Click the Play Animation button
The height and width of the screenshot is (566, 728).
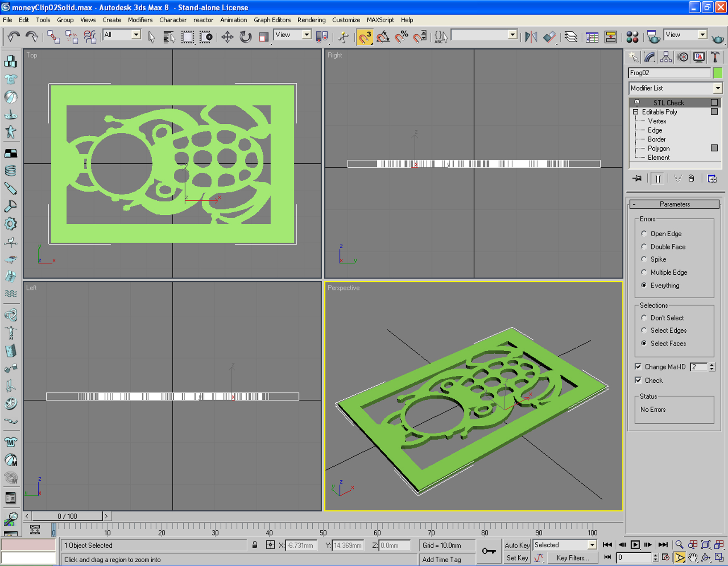point(635,545)
